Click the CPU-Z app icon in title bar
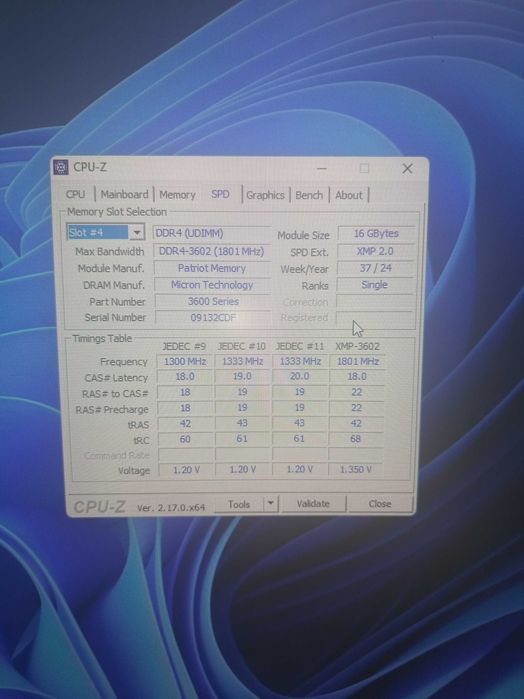 pos(61,168)
